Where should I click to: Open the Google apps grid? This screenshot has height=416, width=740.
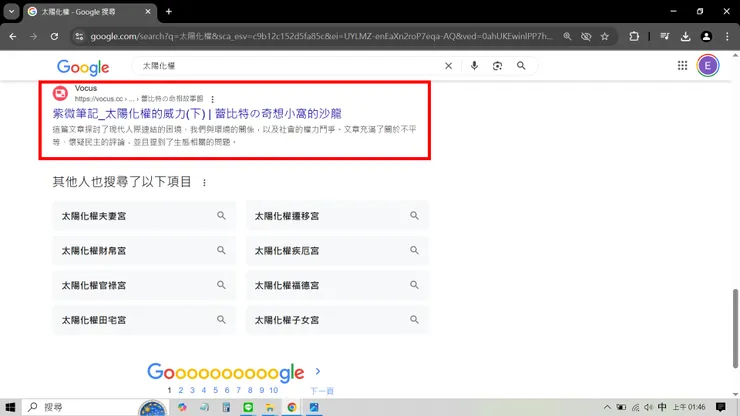click(x=682, y=66)
